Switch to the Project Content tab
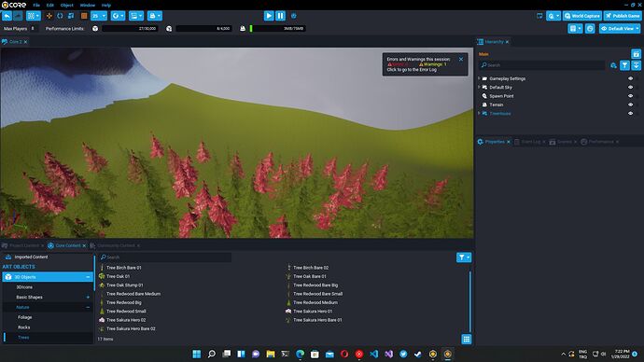644x362 pixels. pyautogui.click(x=23, y=245)
